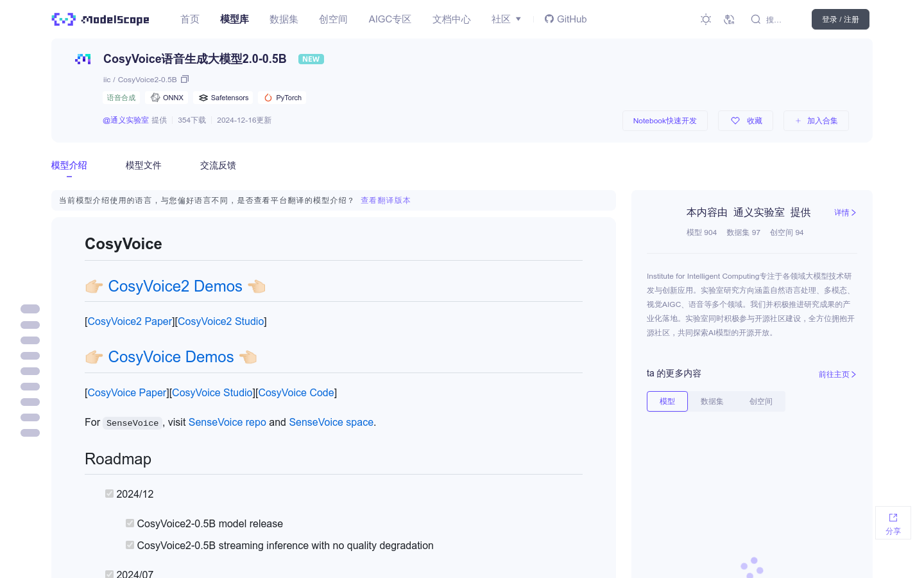Select the 数据集 segment under ta的更多内容
This screenshot has height=578, width=924.
point(712,401)
